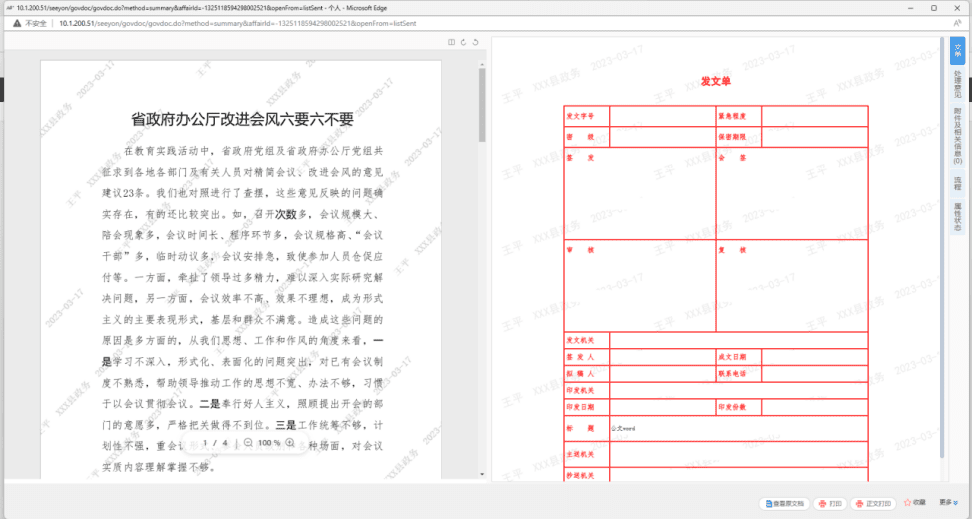
Task: Click the 发文单 form title
Action: pos(715,81)
